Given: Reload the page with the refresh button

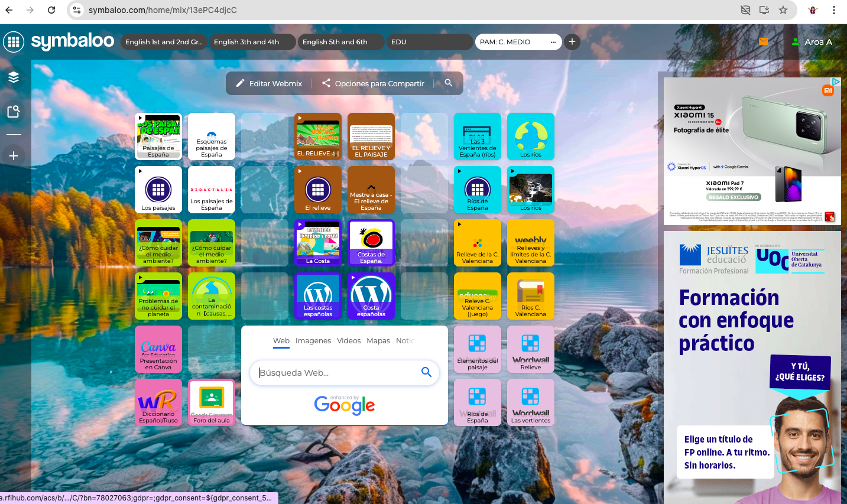Looking at the screenshot, I should point(51,10).
